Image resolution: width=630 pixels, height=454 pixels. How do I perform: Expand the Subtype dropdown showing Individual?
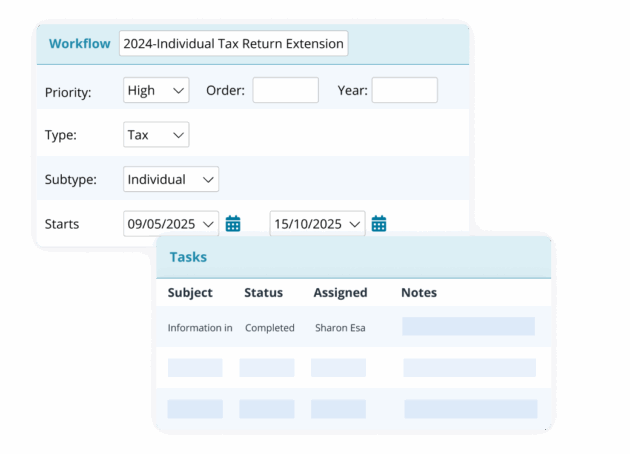(x=171, y=179)
